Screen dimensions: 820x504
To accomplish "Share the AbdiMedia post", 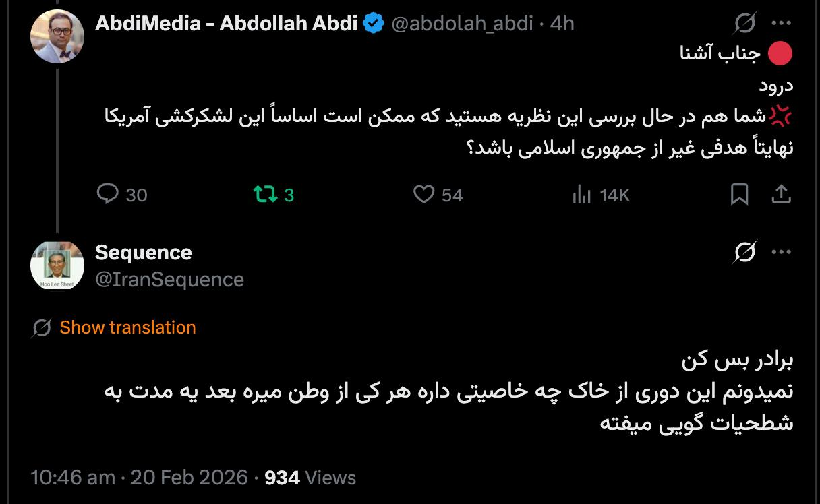I will 781,195.
